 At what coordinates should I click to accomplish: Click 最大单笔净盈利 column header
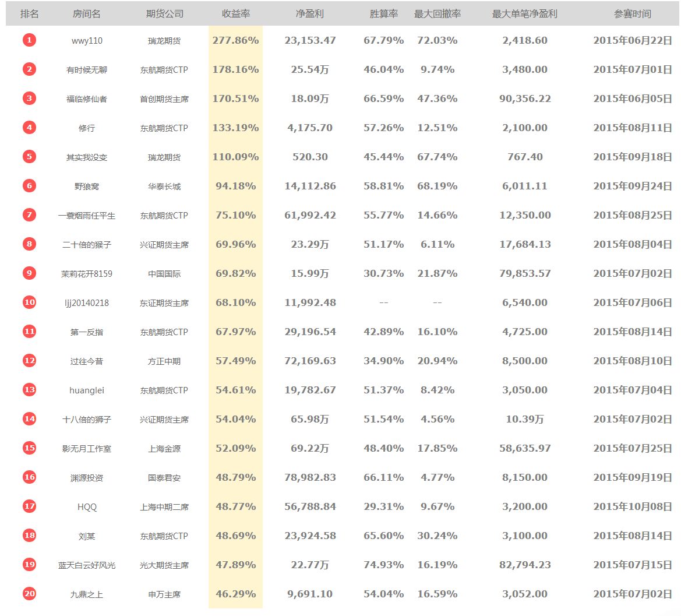pos(525,14)
